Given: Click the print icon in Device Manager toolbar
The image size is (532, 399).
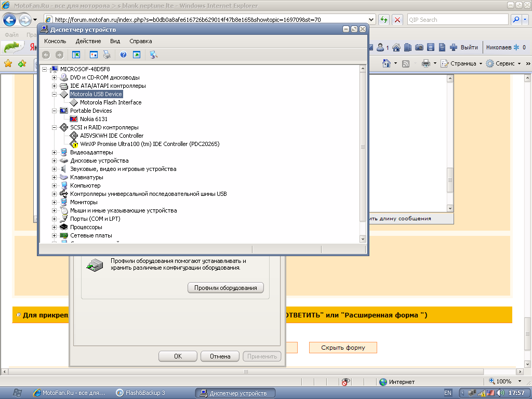Looking at the screenshot, I should [x=107, y=55].
